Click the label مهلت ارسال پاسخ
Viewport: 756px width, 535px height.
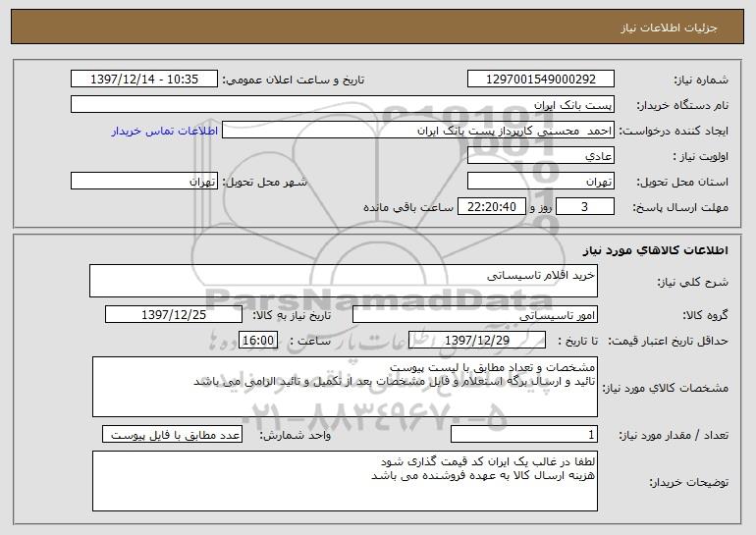[x=680, y=207]
